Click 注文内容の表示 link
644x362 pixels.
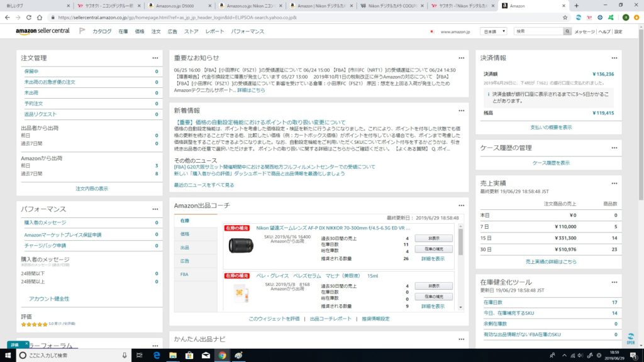92,189
